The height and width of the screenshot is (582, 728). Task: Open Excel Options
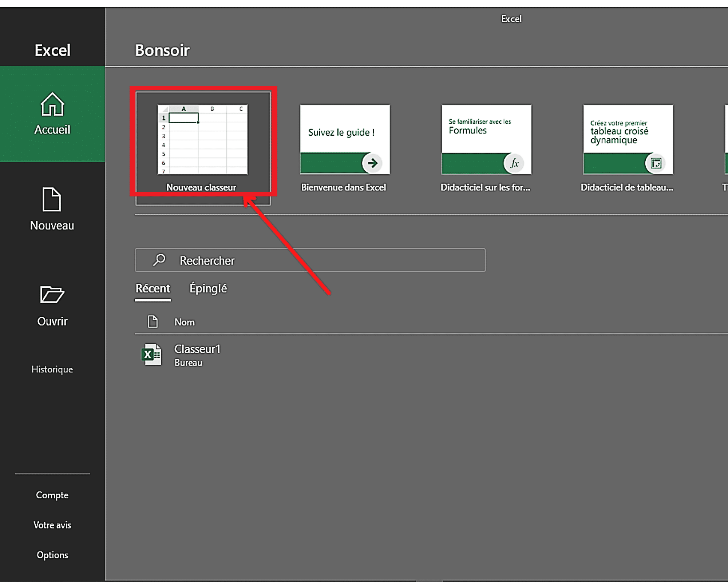tap(52, 555)
